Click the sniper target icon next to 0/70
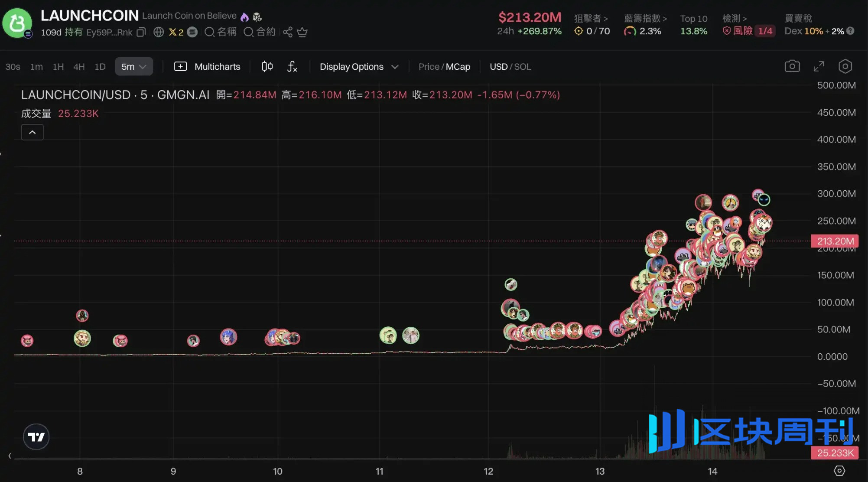Viewport: 868px width, 482px height. point(579,31)
